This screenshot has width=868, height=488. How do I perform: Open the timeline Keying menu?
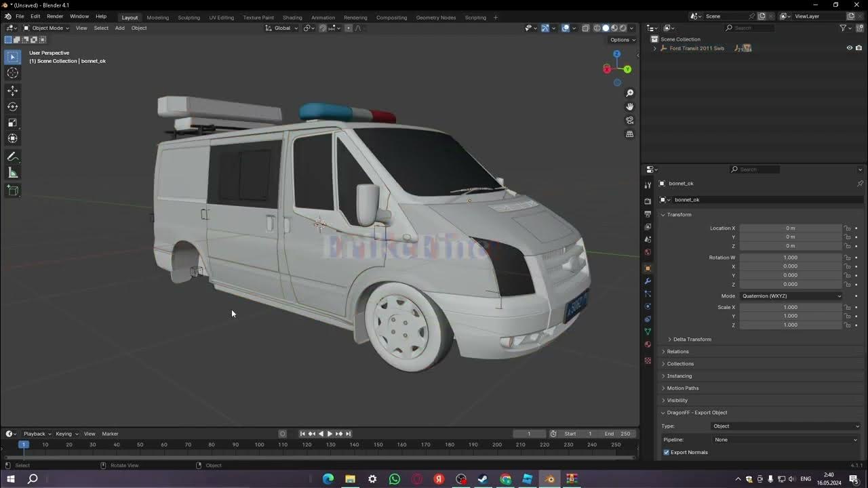pyautogui.click(x=66, y=434)
